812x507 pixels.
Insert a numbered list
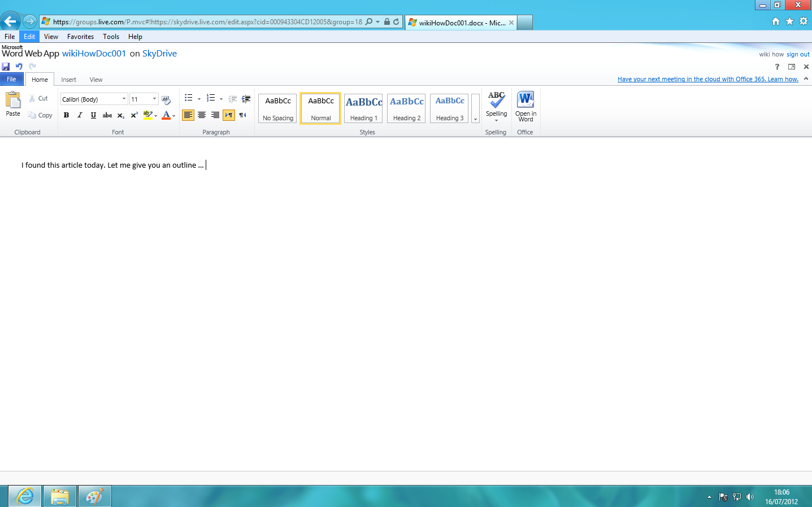(x=211, y=98)
